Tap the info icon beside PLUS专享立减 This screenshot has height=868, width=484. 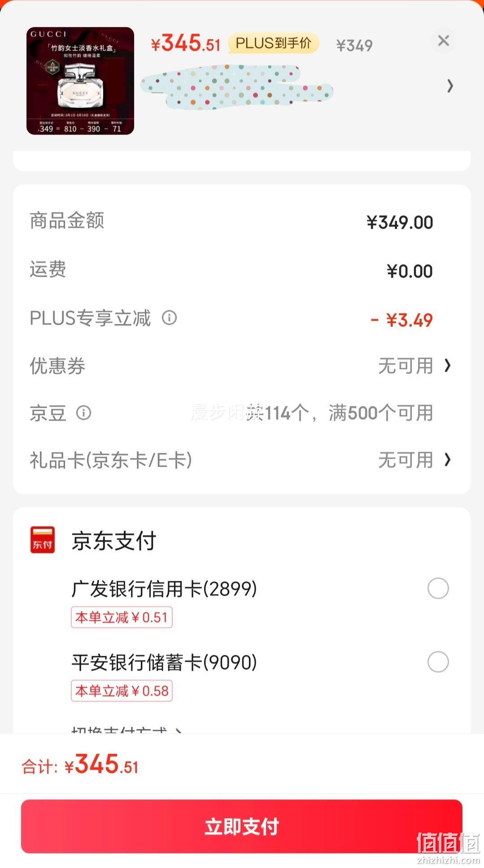(169, 318)
